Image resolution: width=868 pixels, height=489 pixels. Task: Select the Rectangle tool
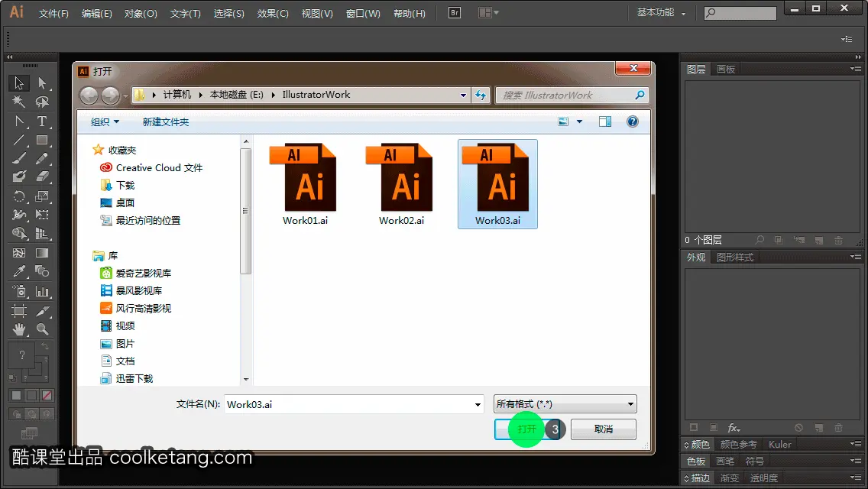[x=42, y=140]
